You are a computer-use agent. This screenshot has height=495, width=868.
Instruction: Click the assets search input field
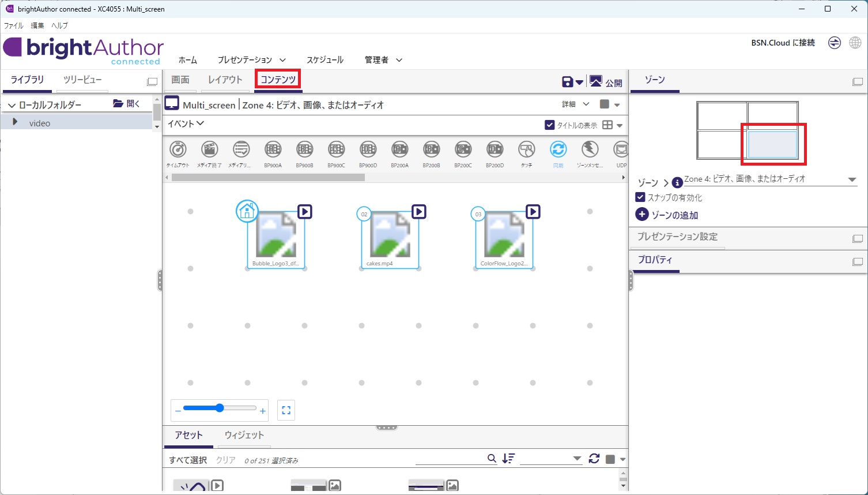click(451, 458)
